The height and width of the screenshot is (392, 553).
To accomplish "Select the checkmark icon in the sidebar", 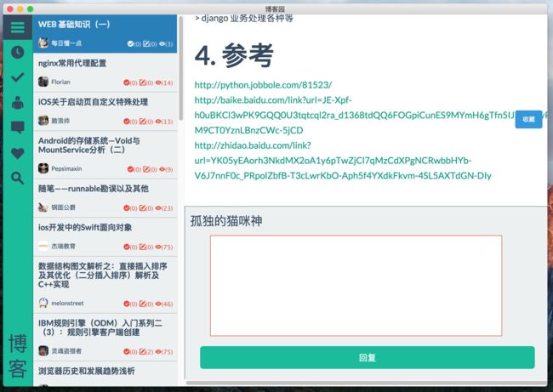I will coord(17,77).
